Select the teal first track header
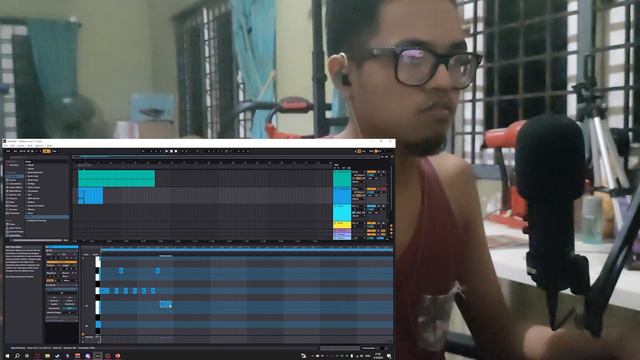640x360 pixels. click(x=342, y=178)
